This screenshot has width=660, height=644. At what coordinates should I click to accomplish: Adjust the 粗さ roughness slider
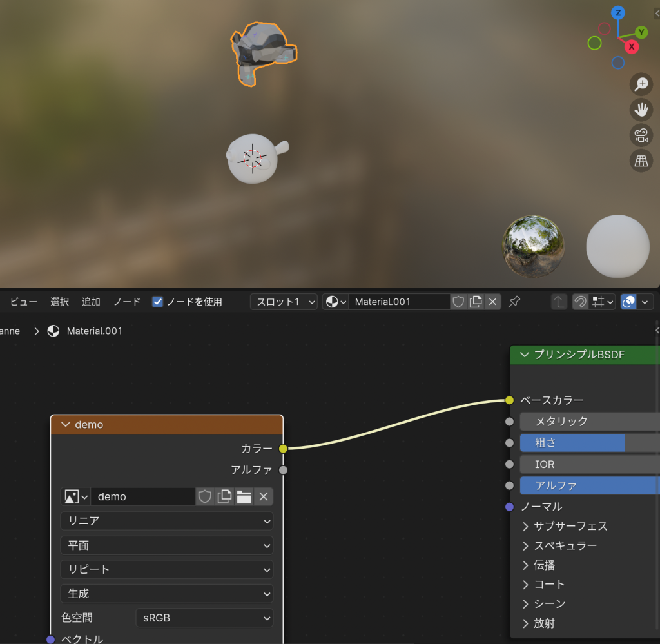click(x=590, y=443)
